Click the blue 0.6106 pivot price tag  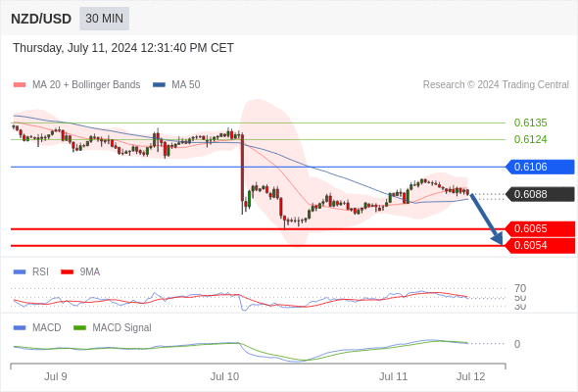pyautogui.click(x=540, y=167)
